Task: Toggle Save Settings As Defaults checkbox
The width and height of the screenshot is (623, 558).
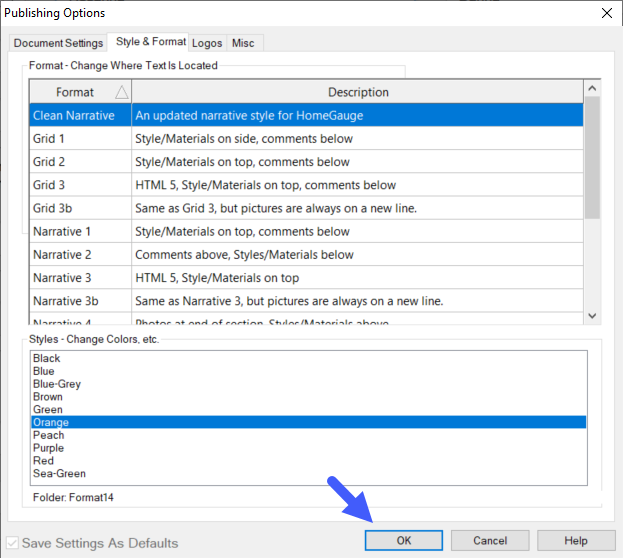Action: click(x=13, y=542)
